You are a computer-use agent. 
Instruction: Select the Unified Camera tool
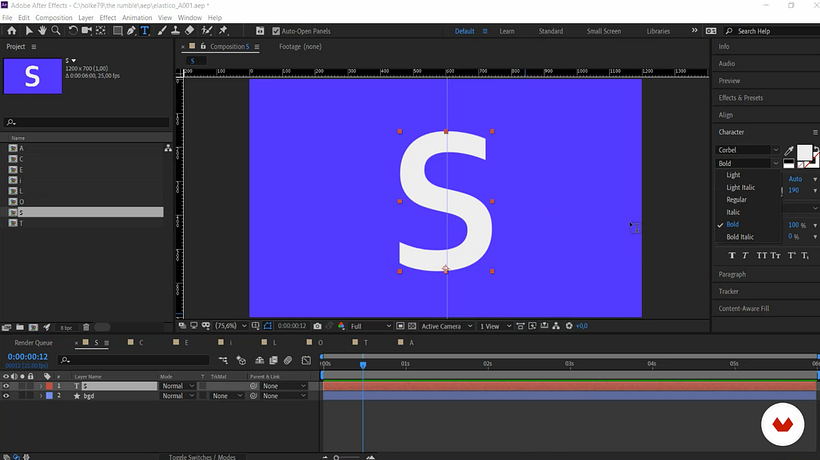coord(86,31)
